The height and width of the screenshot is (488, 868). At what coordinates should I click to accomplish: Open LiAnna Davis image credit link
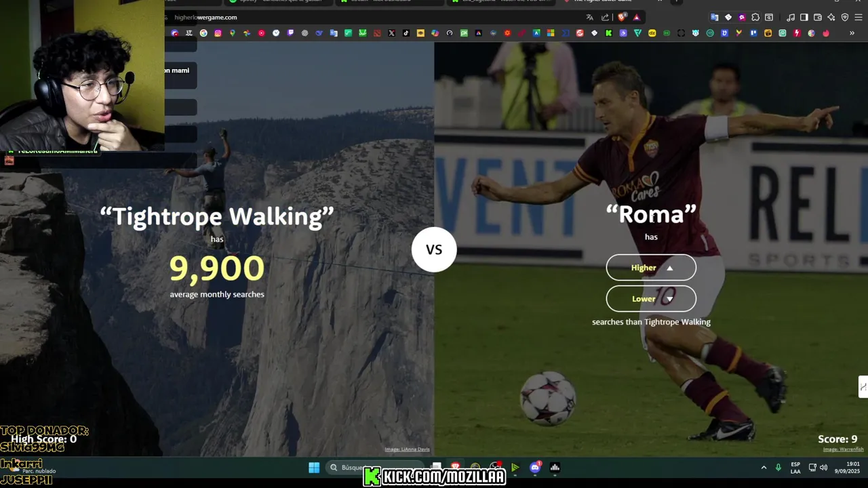[x=407, y=449]
